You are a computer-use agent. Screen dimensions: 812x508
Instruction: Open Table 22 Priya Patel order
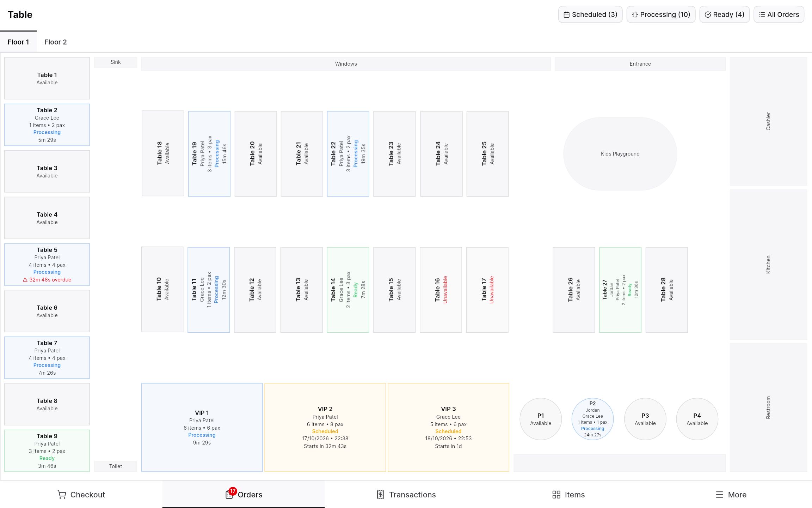point(348,154)
